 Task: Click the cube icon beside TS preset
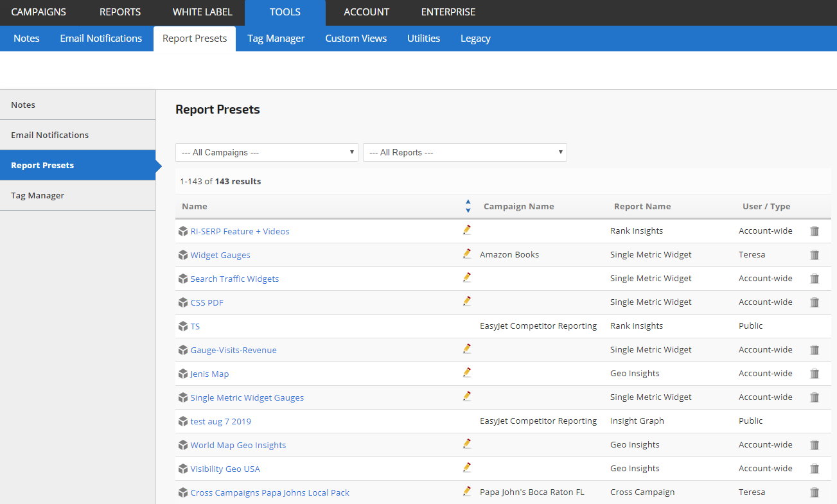[183, 326]
